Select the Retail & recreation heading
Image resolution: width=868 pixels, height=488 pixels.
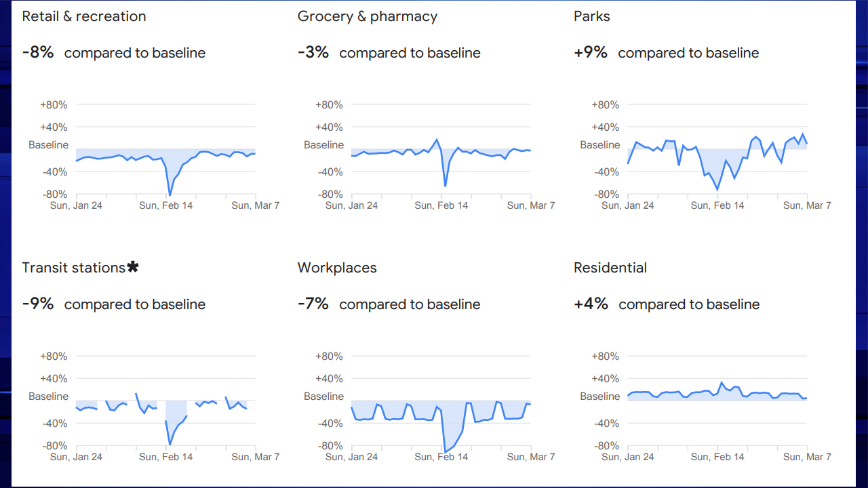point(84,16)
